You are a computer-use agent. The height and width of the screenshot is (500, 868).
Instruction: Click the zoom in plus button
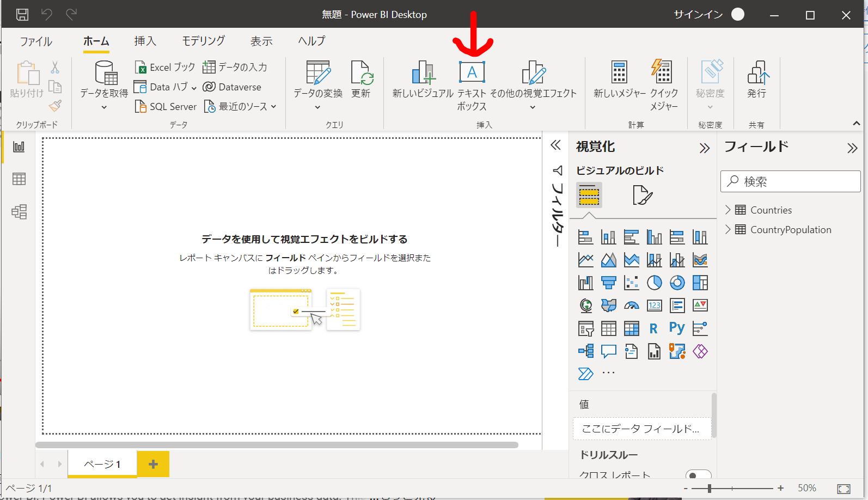[780, 489]
